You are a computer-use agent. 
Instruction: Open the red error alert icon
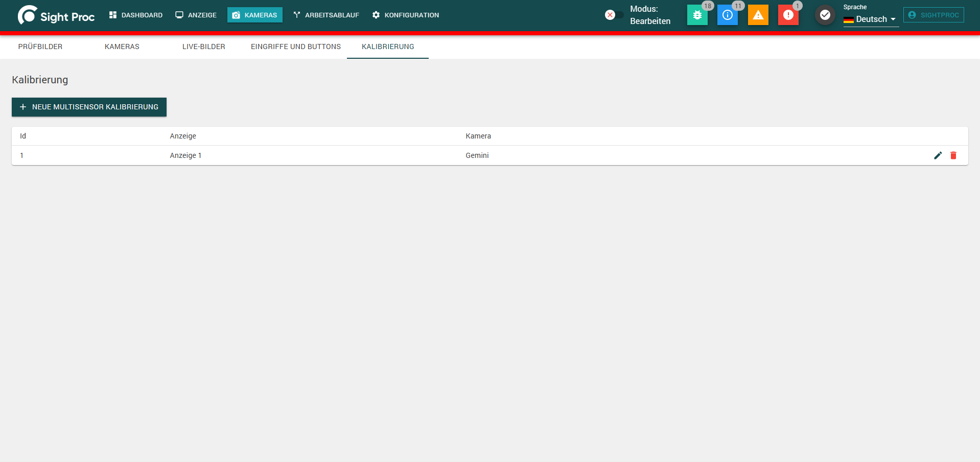point(788,15)
